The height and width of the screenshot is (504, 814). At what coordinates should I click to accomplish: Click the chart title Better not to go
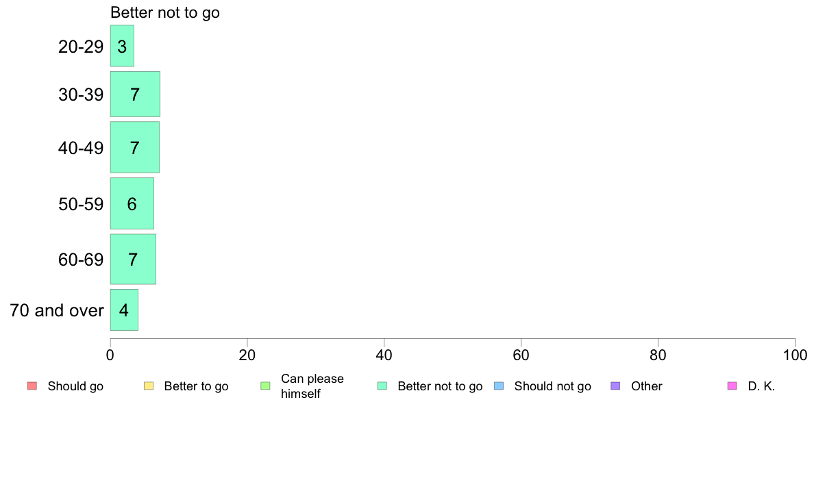pos(165,12)
